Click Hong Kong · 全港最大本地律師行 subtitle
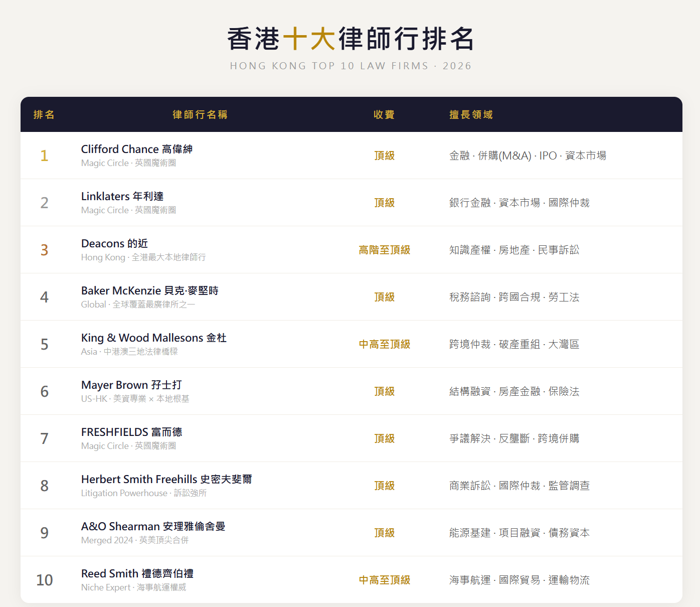This screenshot has height=607, width=700. (x=143, y=257)
